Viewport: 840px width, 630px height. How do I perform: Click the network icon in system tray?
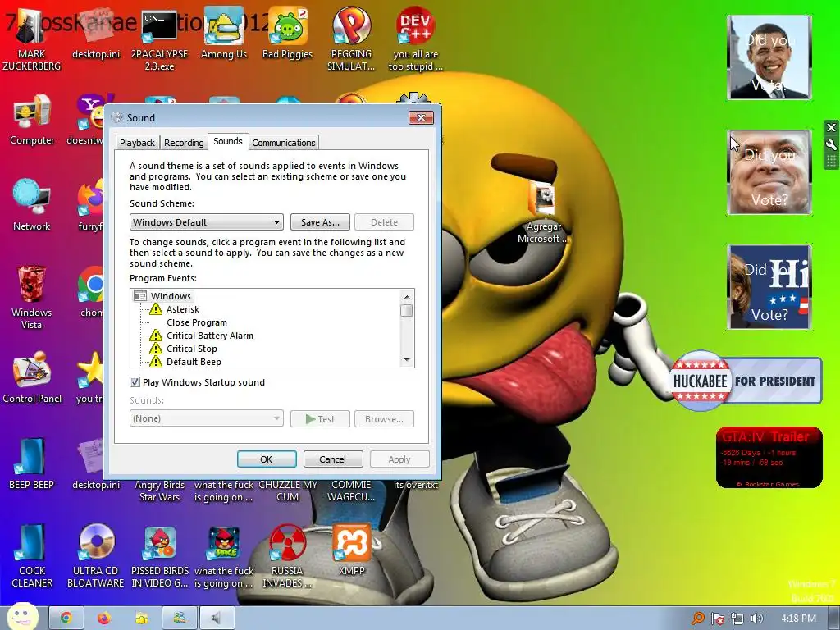tap(737, 619)
